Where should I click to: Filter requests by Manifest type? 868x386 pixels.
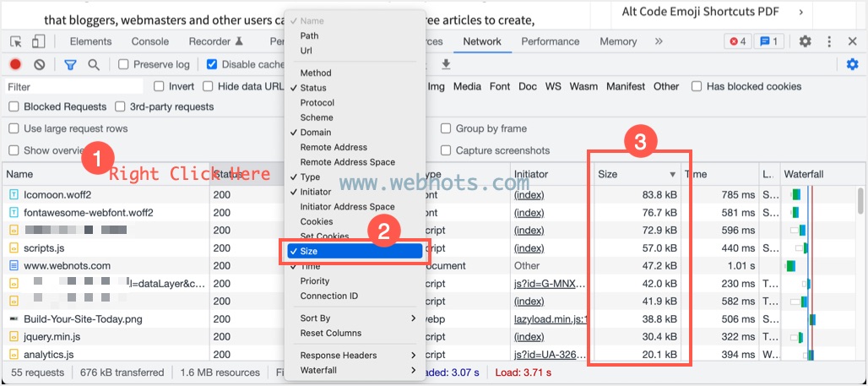(626, 86)
